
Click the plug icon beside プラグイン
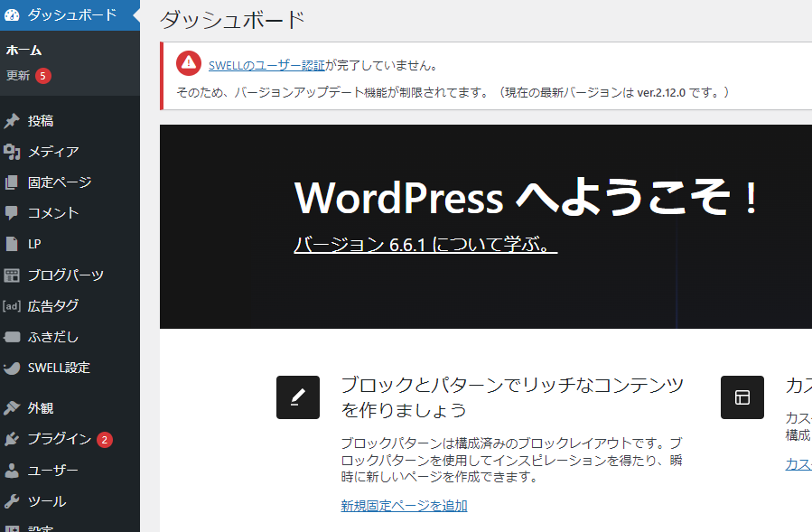point(12,439)
